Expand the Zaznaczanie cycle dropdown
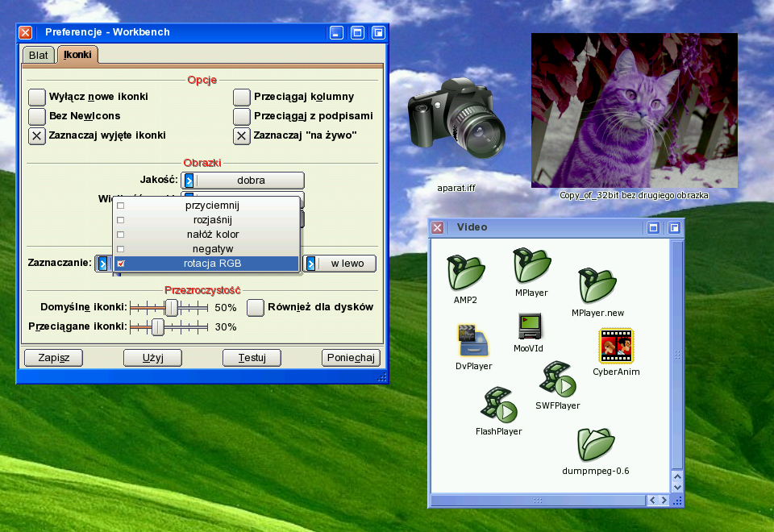The width and height of the screenshot is (774, 532). 102,264
